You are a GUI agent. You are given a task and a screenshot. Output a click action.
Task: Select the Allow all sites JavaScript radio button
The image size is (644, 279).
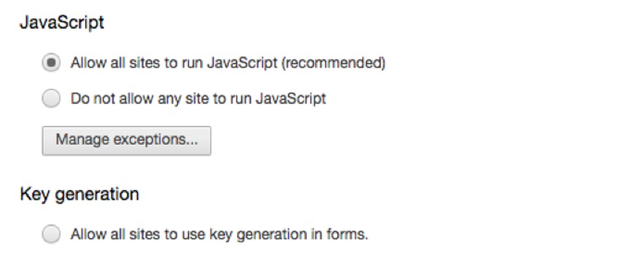50,63
